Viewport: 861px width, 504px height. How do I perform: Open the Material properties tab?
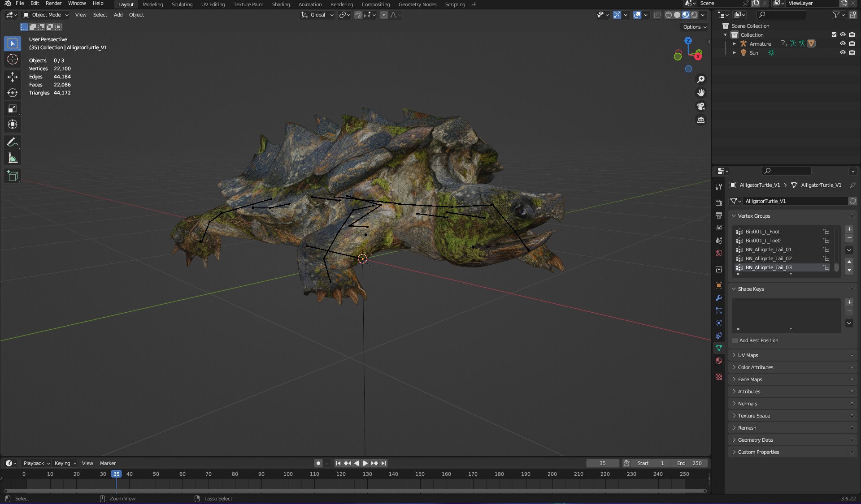(719, 361)
